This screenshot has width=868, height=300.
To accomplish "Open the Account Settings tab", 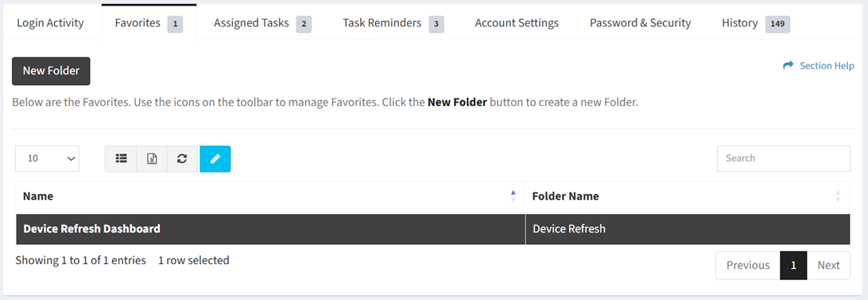I will click(x=517, y=23).
